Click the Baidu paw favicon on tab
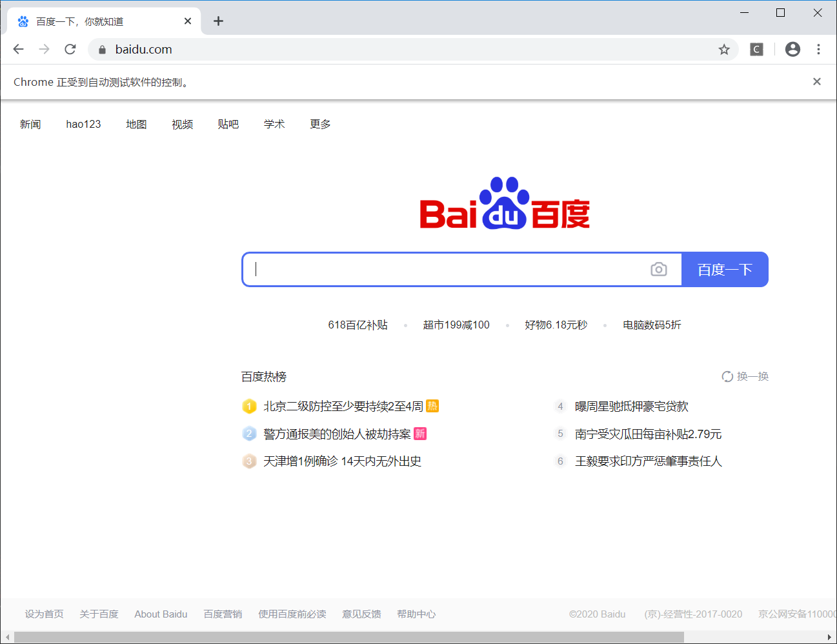The width and height of the screenshot is (837, 644). pyautogui.click(x=23, y=21)
